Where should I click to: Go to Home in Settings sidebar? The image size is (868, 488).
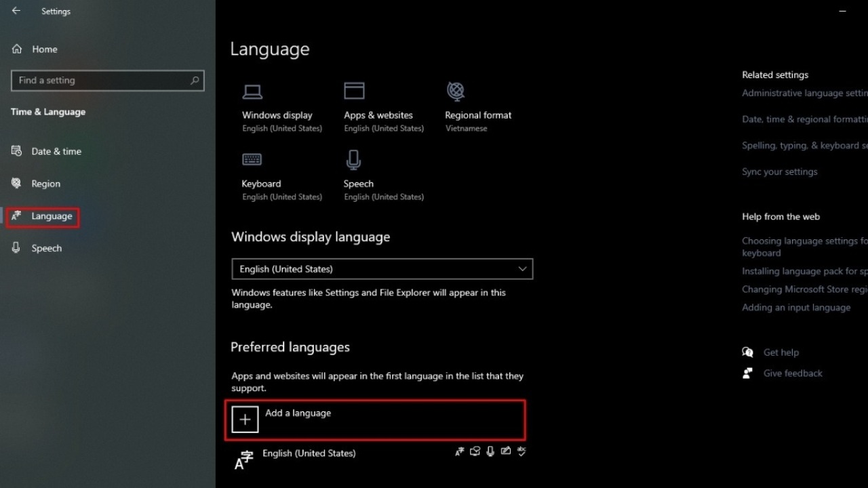[x=44, y=49]
